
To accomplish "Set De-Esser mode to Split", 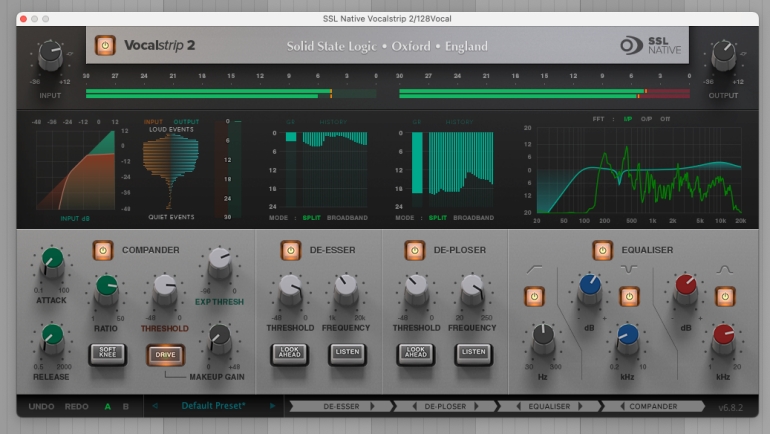I will pyautogui.click(x=311, y=217).
